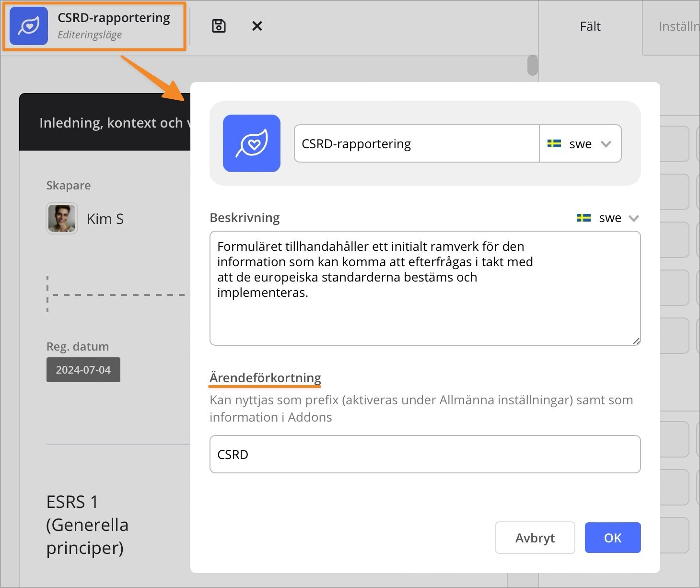Open the name field language dropdown chevron
Image resolution: width=700 pixels, height=588 pixels.
click(x=606, y=144)
